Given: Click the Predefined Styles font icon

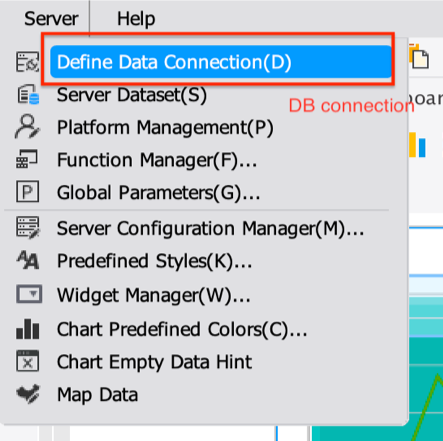Looking at the screenshot, I should (28, 260).
